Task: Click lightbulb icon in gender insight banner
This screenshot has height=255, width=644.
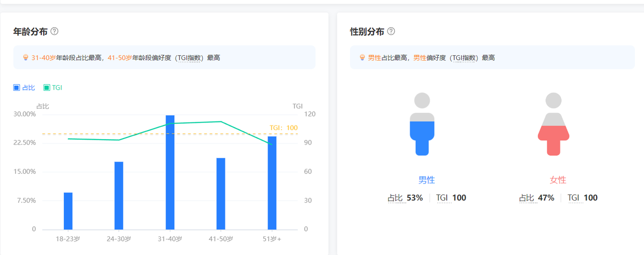Action: pyautogui.click(x=362, y=57)
